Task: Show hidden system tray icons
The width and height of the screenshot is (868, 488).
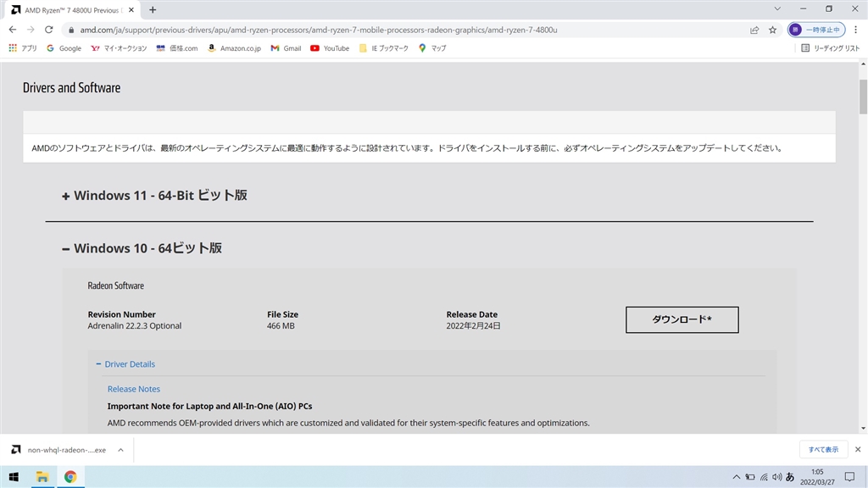Action: [x=737, y=477]
